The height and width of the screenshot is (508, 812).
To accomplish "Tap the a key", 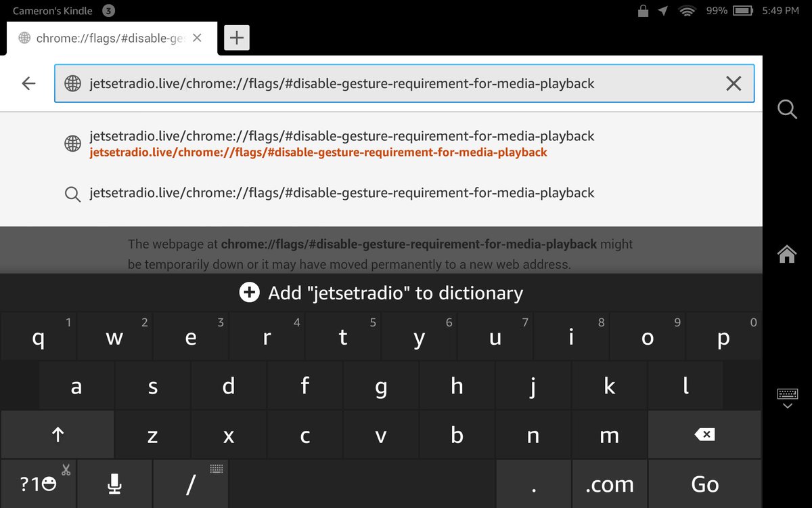I will click(x=76, y=386).
